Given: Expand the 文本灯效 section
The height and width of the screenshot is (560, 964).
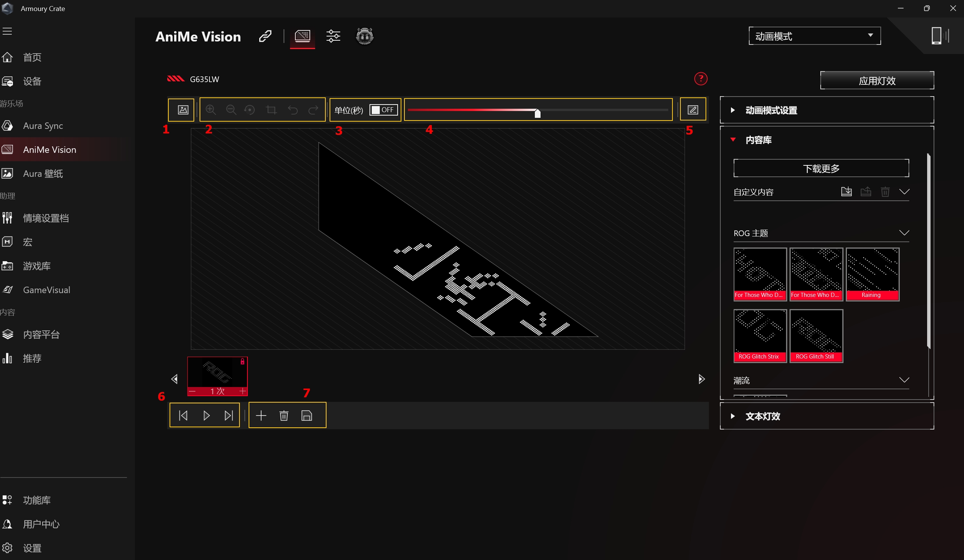Looking at the screenshot, I should [x=827, y=416].
